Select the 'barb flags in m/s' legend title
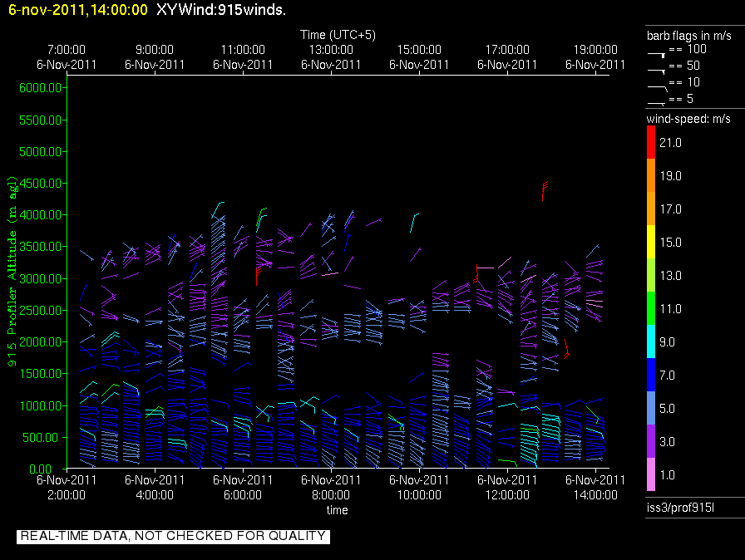This screenshot has height=560, width=745. [689, 36]
